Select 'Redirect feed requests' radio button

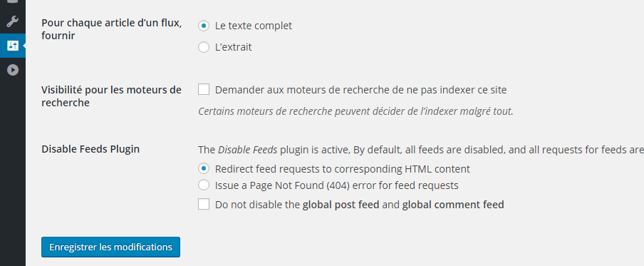pos(203,168)
